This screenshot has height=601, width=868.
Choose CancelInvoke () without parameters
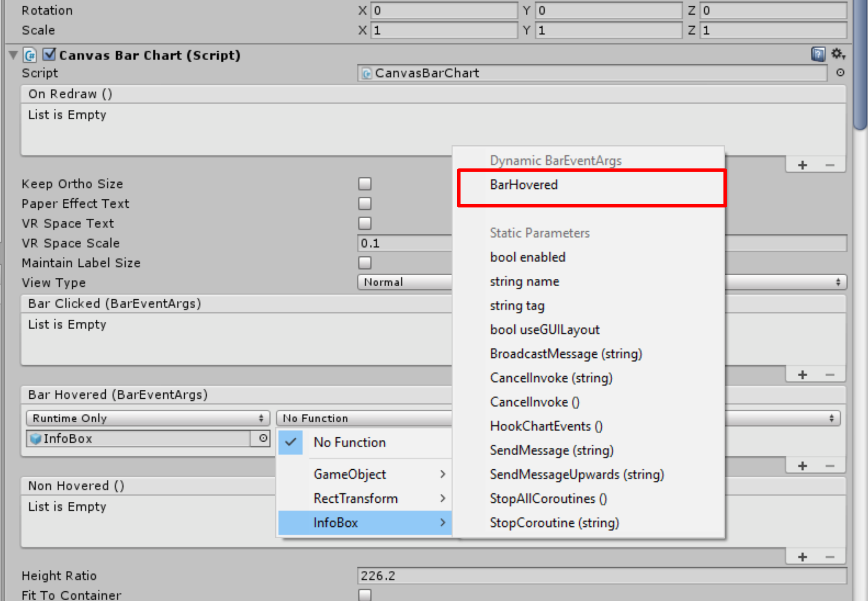click(x=588, y=402)
